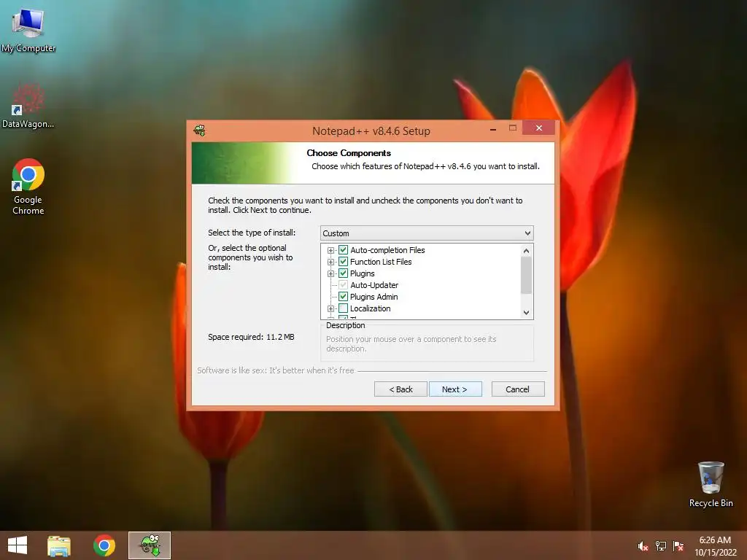Uncheck the Plugins component

click(x=343, y=273)
